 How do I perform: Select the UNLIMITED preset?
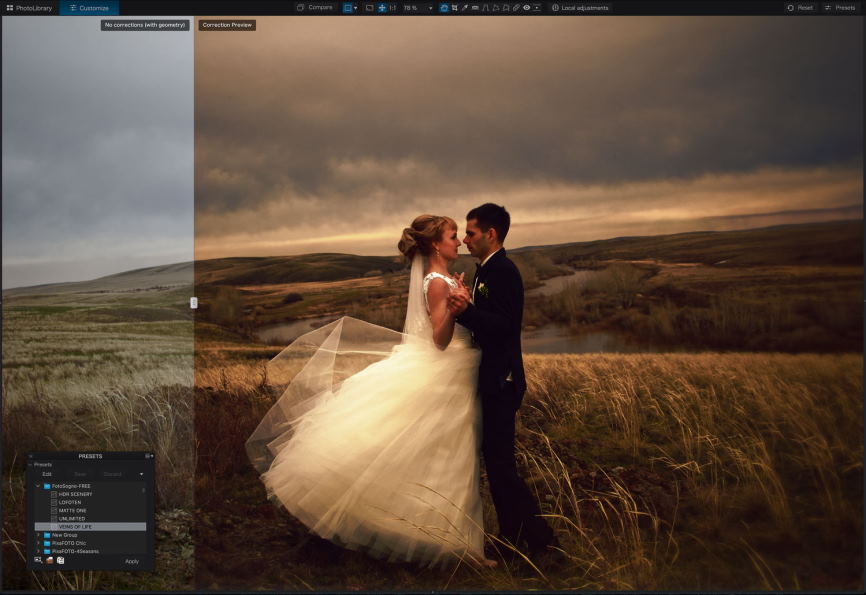point(72,519)
